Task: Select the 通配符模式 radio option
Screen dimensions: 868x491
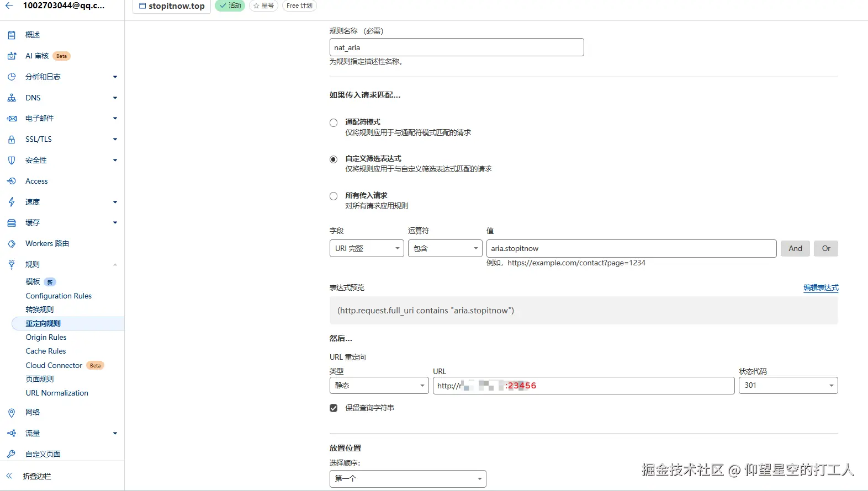Action: [334, 123]
